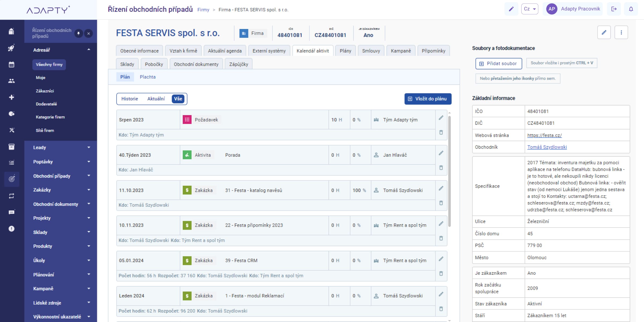Open Všechny firmy in the sidebar
644x322 pixels.
tap(49, 64)
